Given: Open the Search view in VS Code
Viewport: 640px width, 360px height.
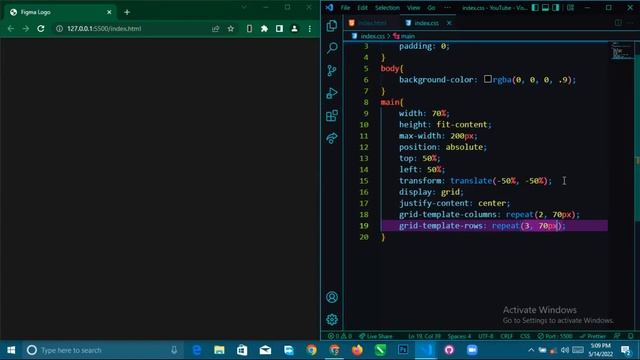Looking at the screenshot, I should 332,48.
